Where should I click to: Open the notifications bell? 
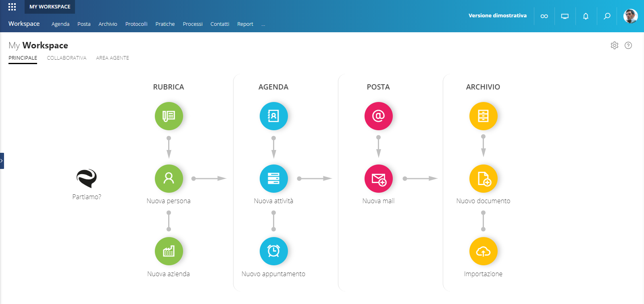pos(586,16)
